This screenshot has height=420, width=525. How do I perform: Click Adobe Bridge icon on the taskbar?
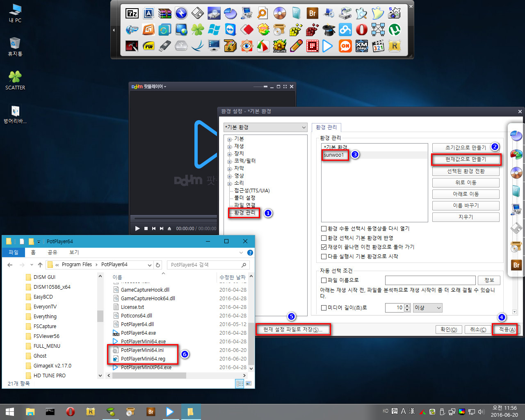click(x=151, y=411)
